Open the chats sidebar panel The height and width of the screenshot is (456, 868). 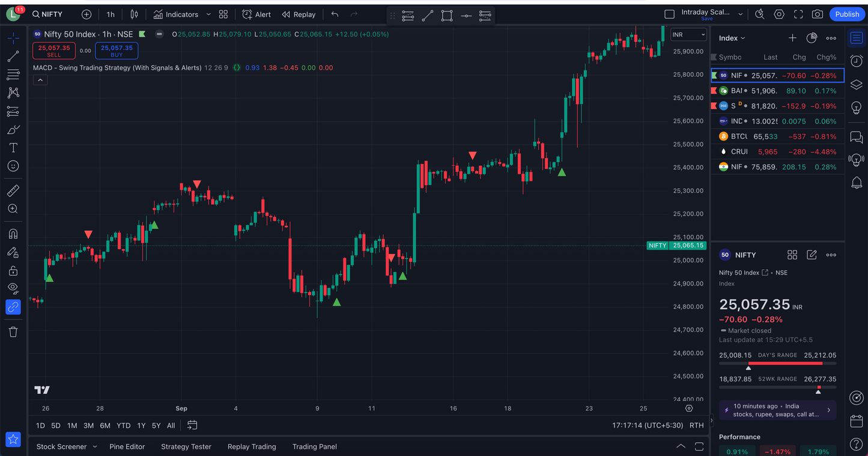856,137
